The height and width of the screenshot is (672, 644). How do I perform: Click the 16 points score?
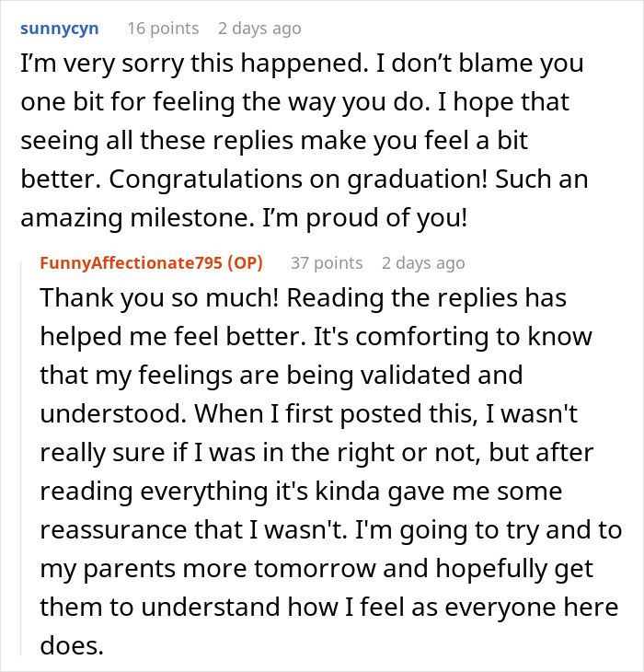163,29
